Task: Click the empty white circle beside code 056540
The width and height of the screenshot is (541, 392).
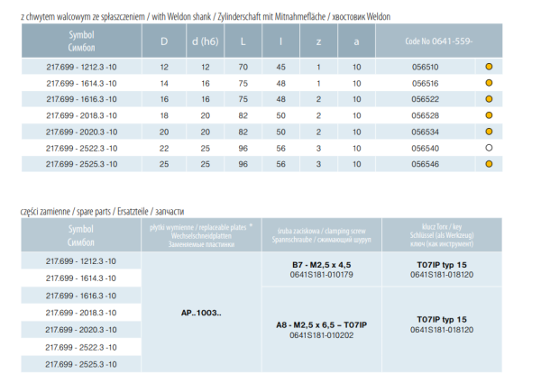Action: 489,148
